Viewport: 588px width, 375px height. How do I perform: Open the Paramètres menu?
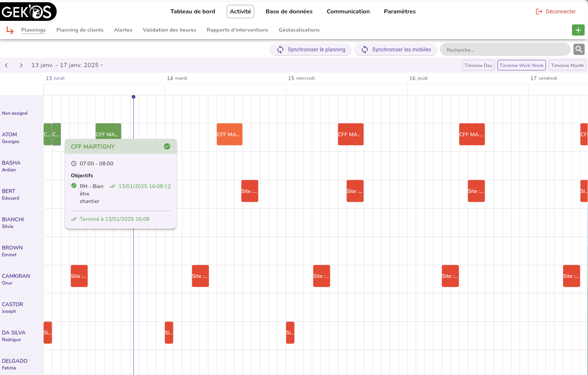click(399, 12)
